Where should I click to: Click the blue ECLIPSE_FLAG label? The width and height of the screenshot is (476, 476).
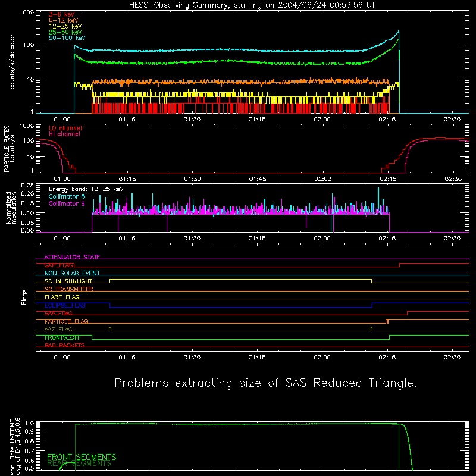[65, 305]
